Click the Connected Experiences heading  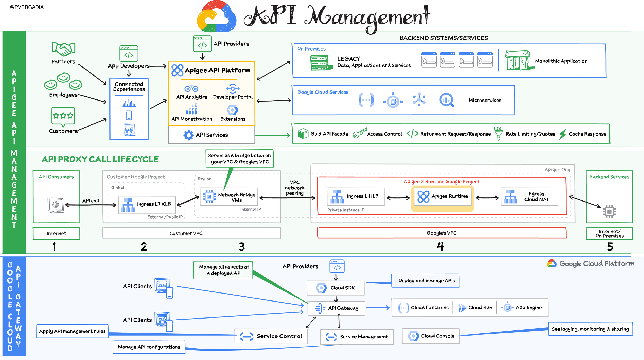point(129,87)
